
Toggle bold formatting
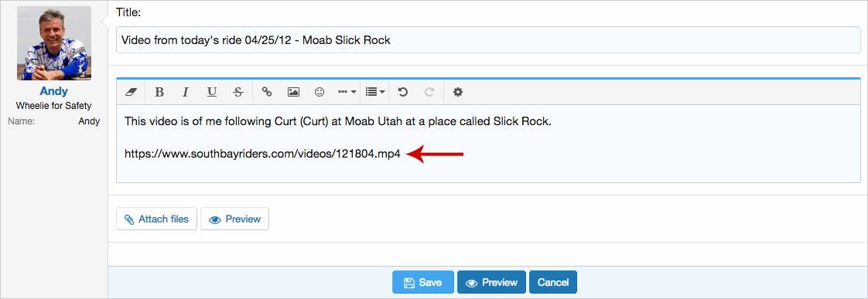159,92
